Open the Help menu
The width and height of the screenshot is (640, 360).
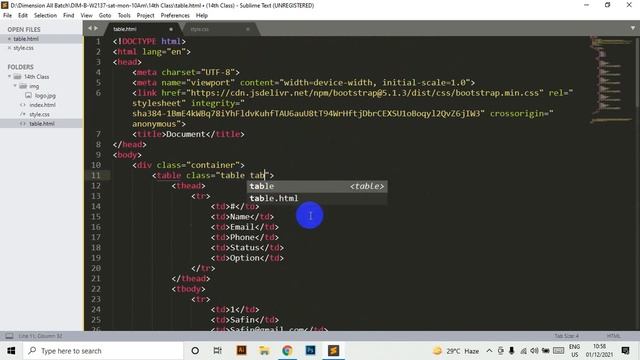click(x=202, y=16)
